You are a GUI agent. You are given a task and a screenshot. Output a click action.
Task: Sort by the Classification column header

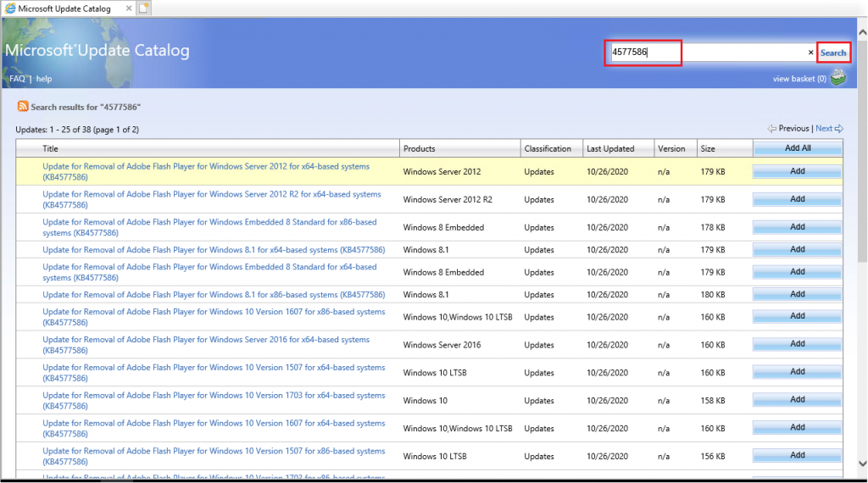click(548, 148)
